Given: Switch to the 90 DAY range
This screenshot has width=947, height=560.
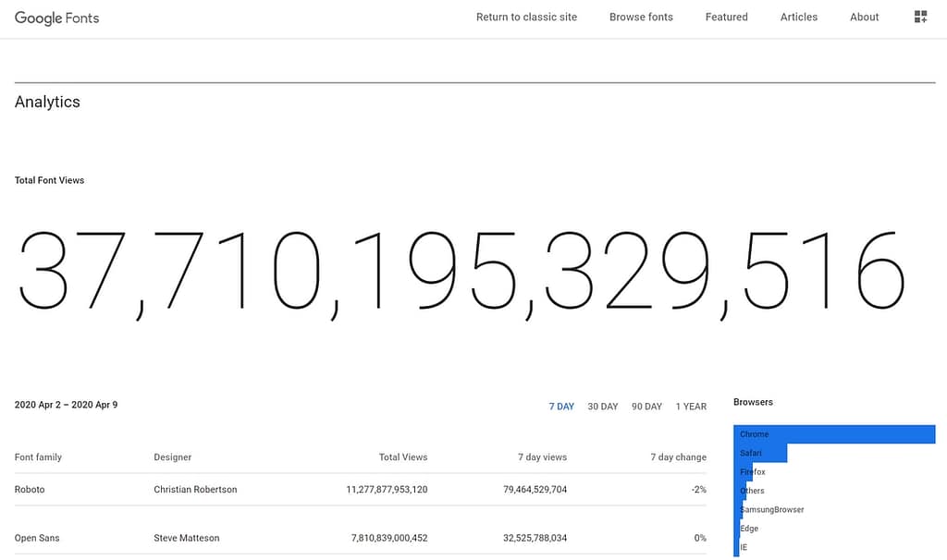Looking at the screenshot, I should [x=646, y=407].
